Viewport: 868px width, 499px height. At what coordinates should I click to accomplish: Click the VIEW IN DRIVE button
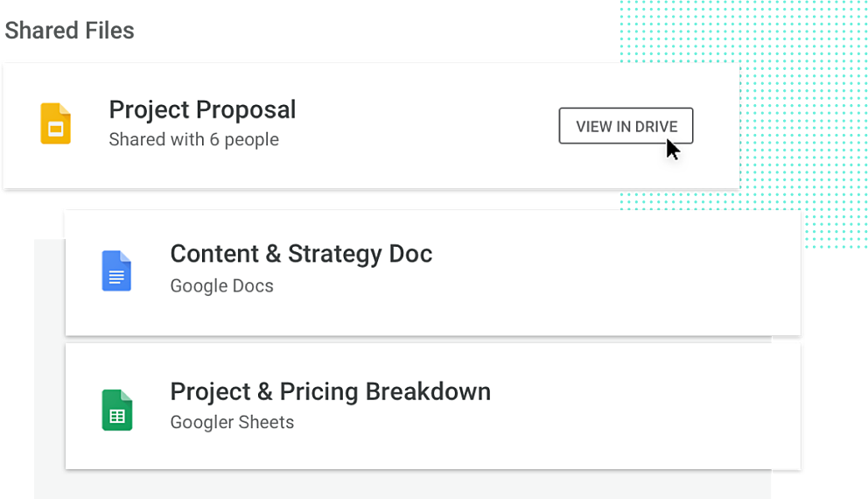(626, 126)
